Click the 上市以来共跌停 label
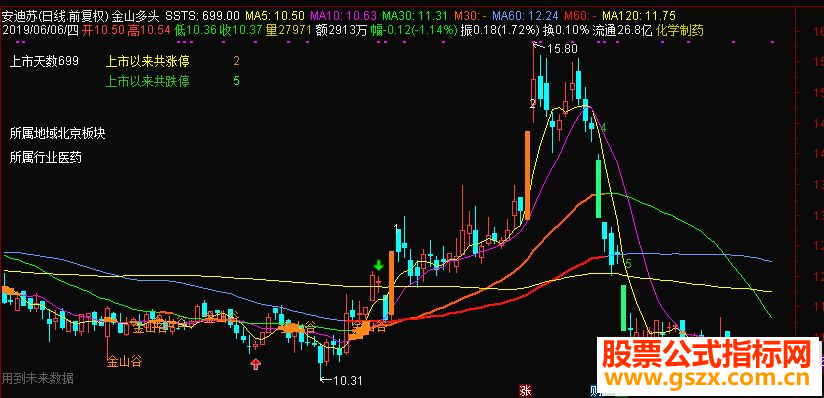Screen dimensions: 824x398 coord(148,81)
